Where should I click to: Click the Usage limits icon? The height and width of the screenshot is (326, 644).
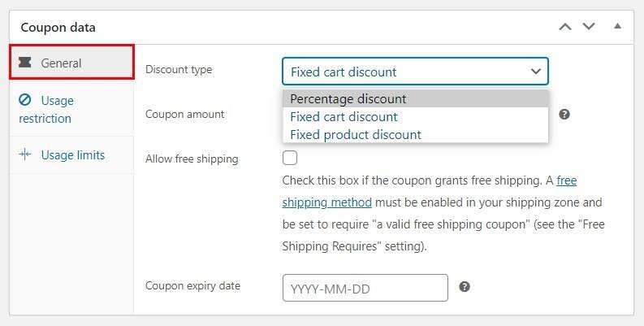(25, 154)
